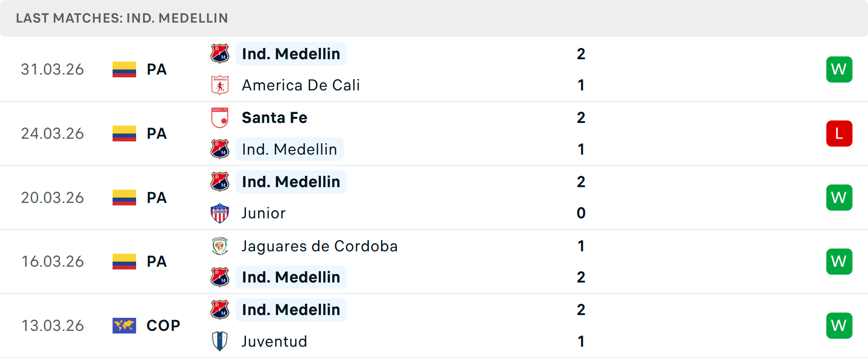The height and width of the screenshot is (358, 868).
Task: Click the green W badge for the America De Cali match
Action: pos(839,69)
